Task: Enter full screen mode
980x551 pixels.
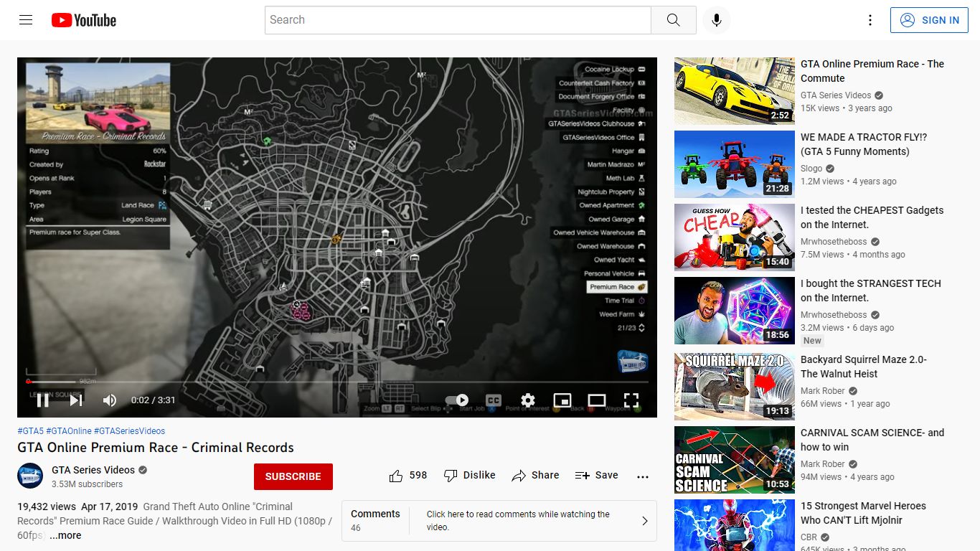Action: point(631,400)
